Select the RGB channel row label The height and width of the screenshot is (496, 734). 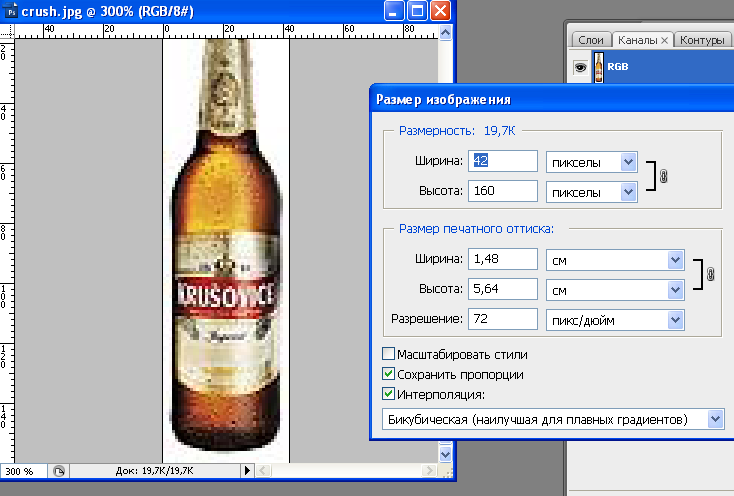(x=617, y=67)
